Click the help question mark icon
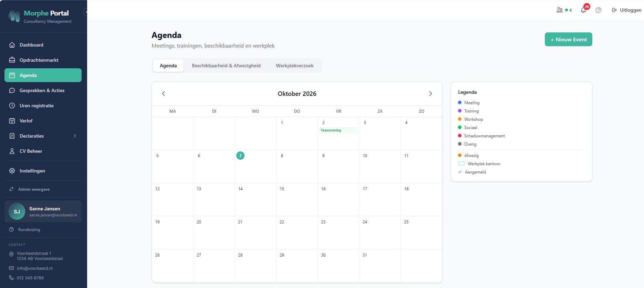Screen dimensions: 644x288 click(x=599, y=10)
